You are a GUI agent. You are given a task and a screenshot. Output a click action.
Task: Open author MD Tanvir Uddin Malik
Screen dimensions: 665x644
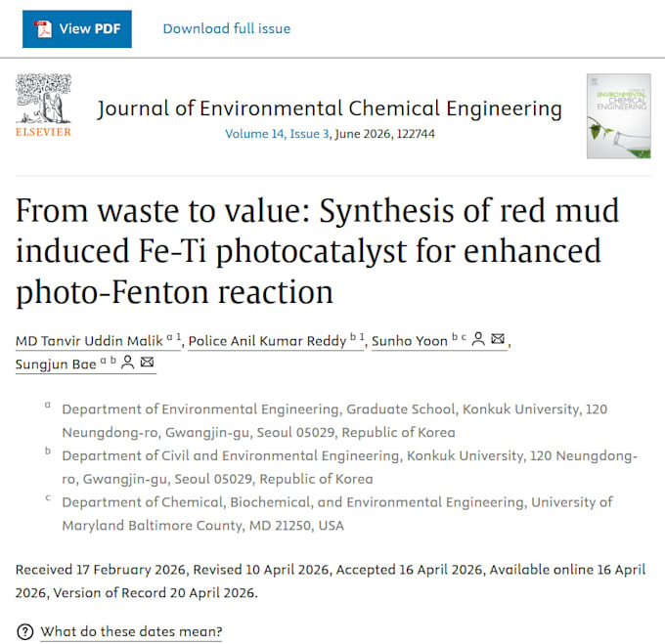89,341
